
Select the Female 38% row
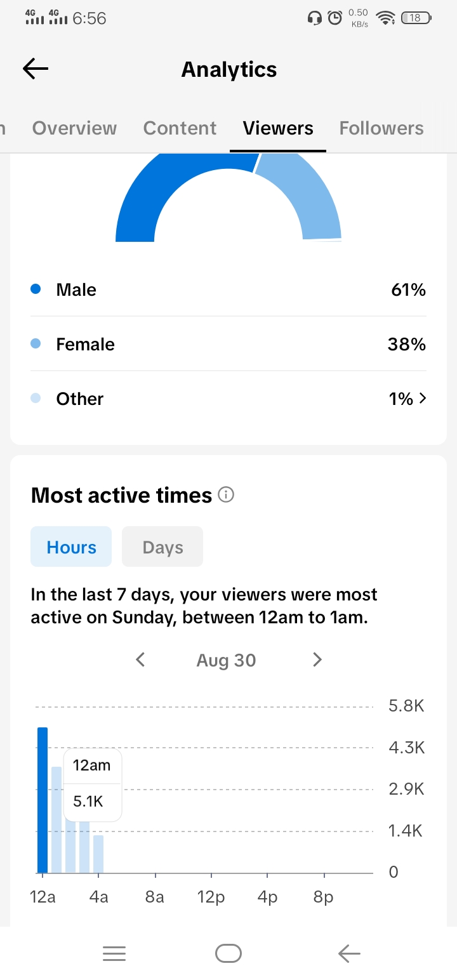pos(228,344)
